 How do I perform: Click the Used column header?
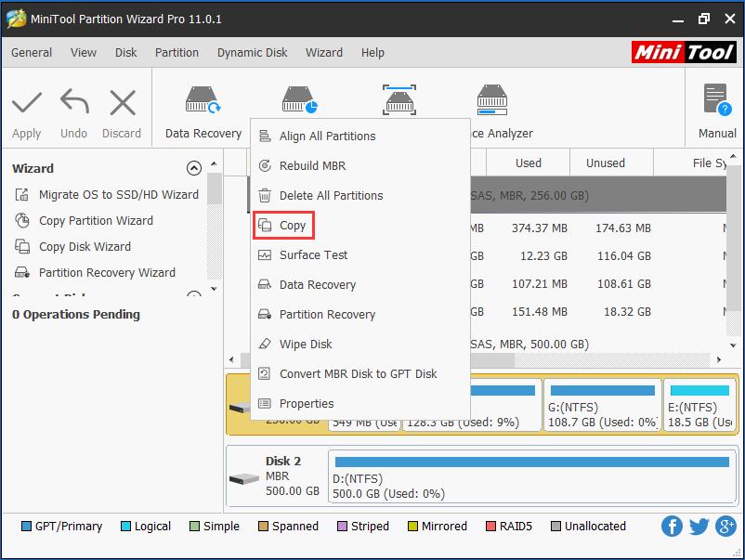pos(529,163)
